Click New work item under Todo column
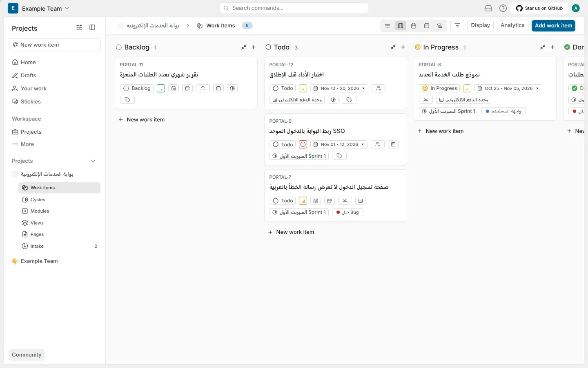This screenshot has width=588, height=368. pos(291,232)
